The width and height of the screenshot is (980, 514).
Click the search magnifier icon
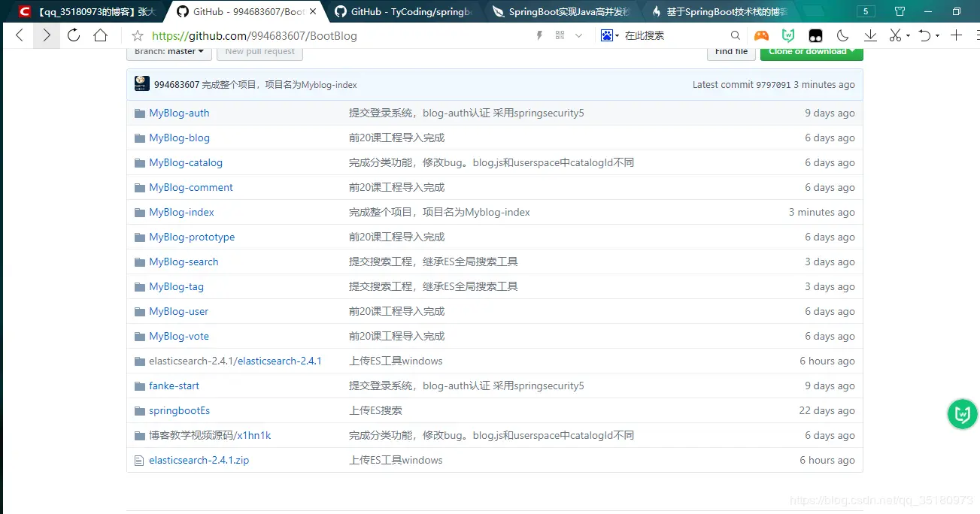736,35
